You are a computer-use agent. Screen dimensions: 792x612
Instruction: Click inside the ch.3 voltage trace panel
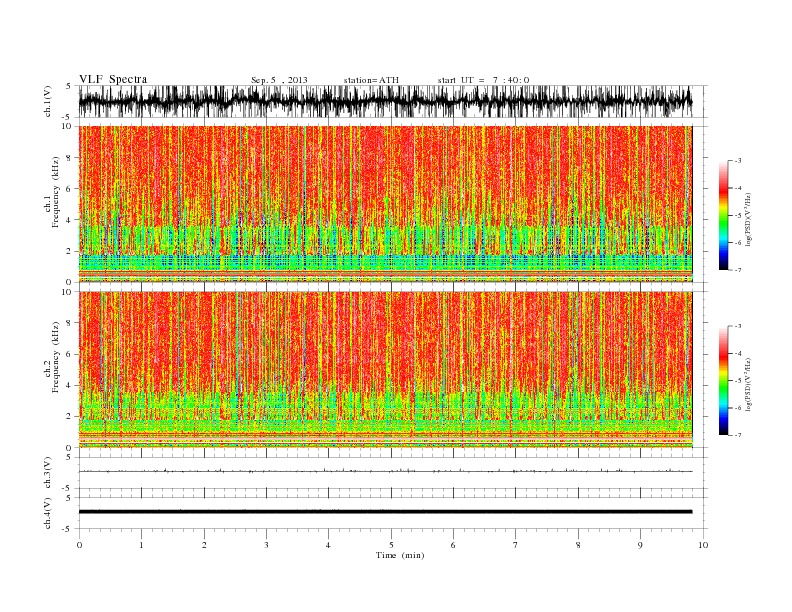393,473
